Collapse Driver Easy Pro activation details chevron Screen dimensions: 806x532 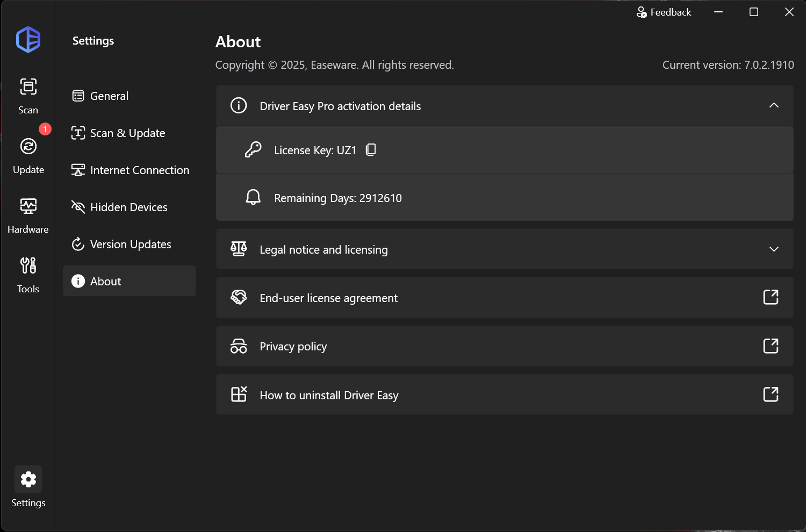774,105
